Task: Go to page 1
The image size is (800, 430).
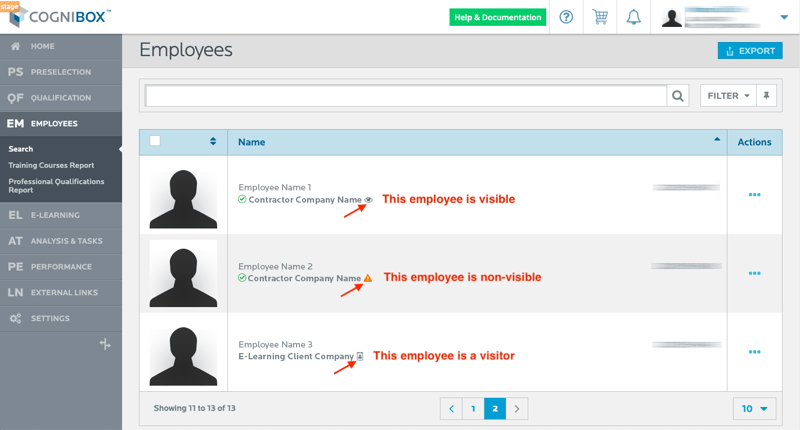Action: (473, 409)
